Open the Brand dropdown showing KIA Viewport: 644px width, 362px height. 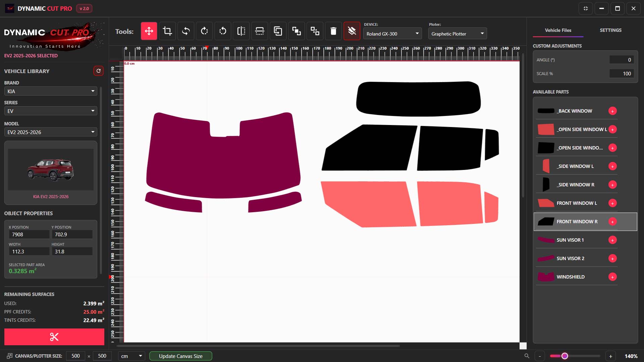click(x=51, y=91)
